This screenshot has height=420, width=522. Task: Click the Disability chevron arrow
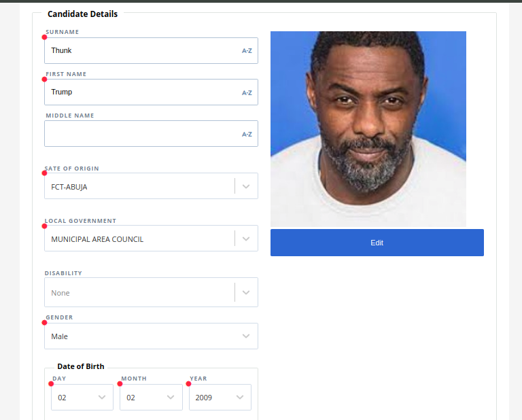[246, 292]
